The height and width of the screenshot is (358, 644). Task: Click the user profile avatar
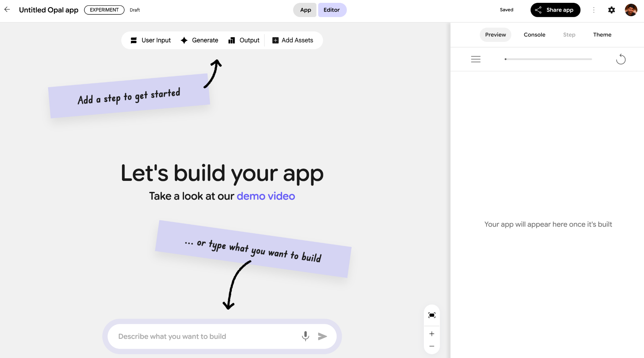tap(631, 10)
